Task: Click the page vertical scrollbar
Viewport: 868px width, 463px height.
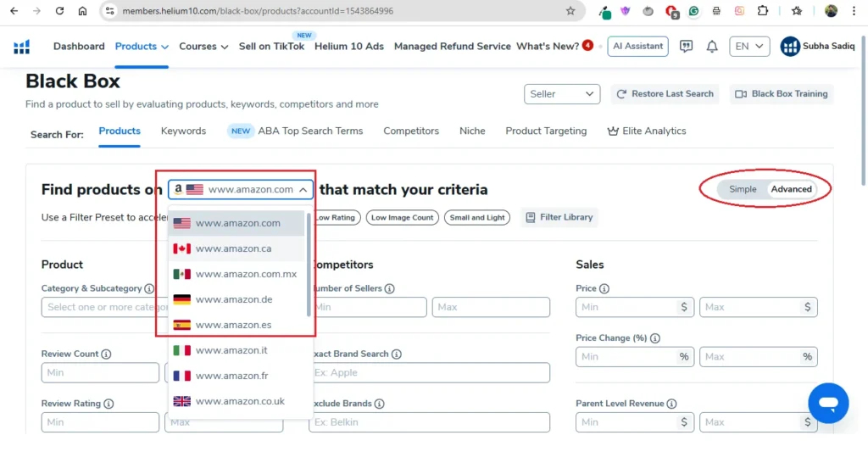Action: point(864,111)
